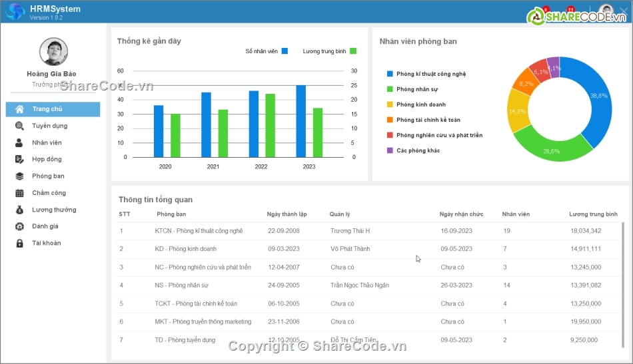Select the Nhân viên person icon
The image size is (633, 364).
[19, 142]
